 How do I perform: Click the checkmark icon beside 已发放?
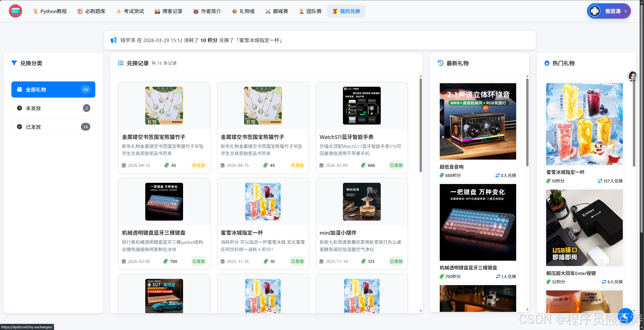coord(19,127)
